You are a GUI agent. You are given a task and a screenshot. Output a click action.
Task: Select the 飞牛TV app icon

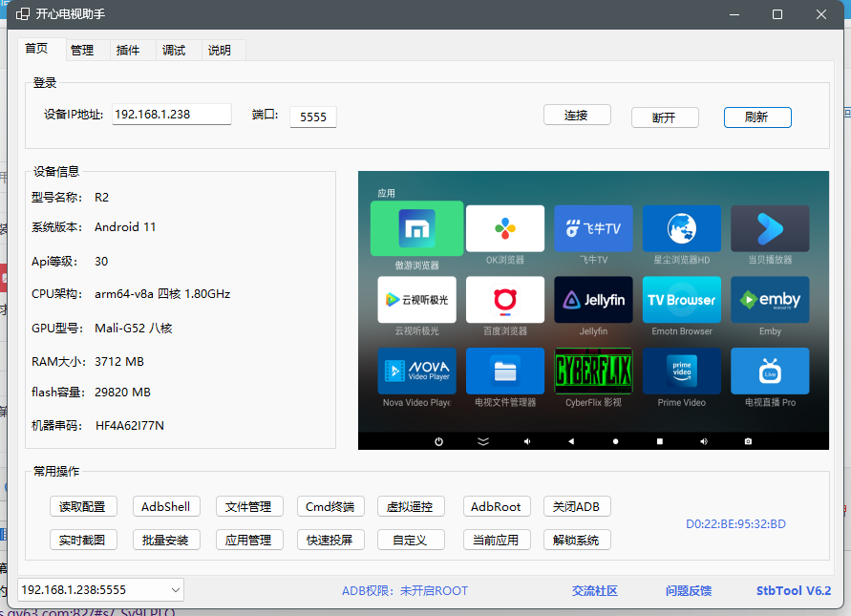point(593,228)
